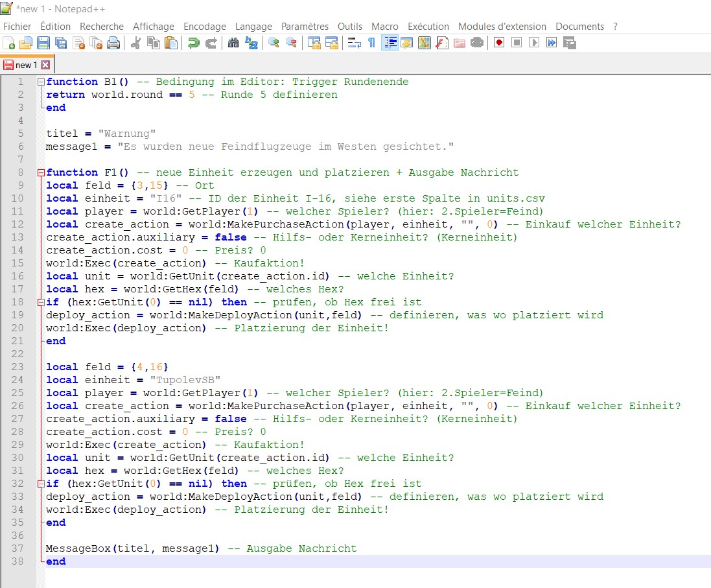The height and width of the screenshot is (588, 711).
Task: Click the Paste clipboard icon
Action: [171, 43]
